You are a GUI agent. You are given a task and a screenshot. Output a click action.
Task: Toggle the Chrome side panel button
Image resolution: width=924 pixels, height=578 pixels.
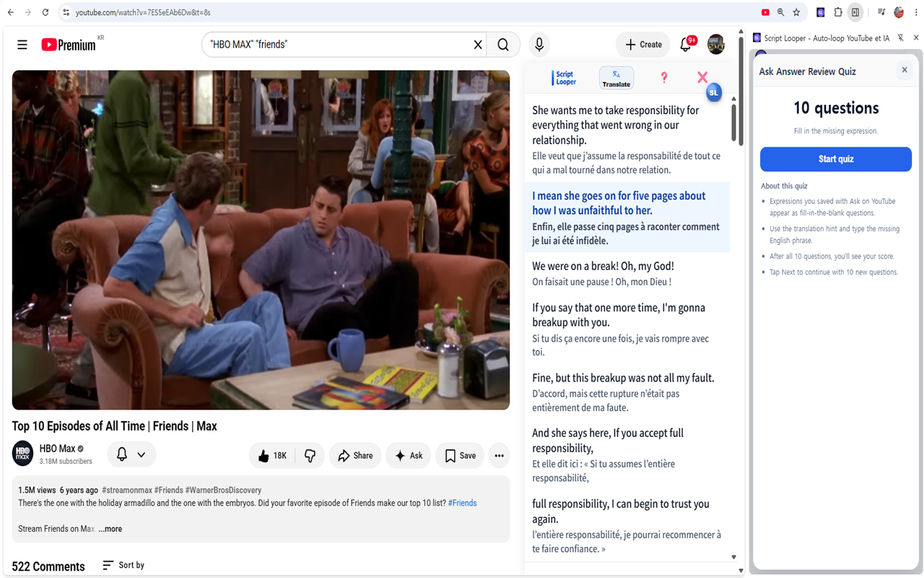[855, 12]
